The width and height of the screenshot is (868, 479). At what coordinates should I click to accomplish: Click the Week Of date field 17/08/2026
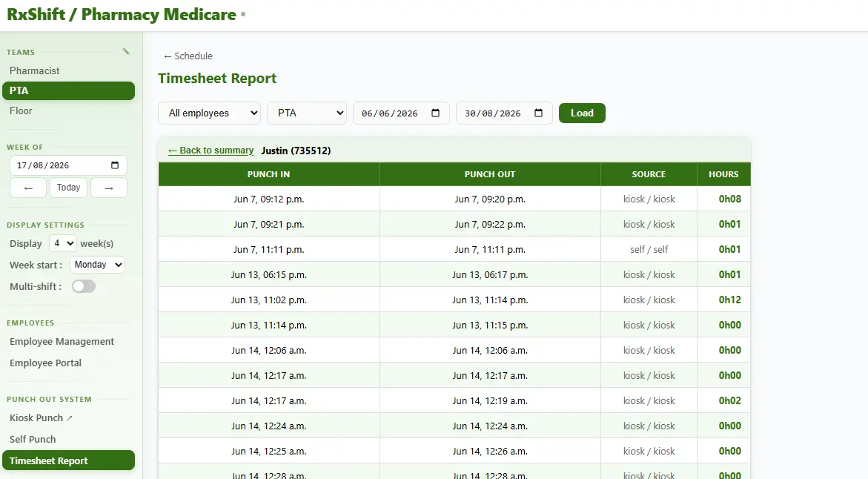tap(69, 165)
